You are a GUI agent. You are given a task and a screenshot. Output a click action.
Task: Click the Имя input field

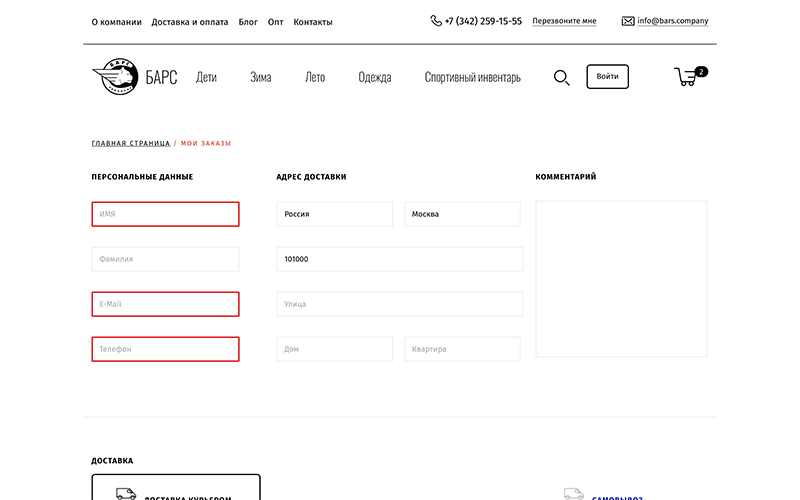coord(165,214)
